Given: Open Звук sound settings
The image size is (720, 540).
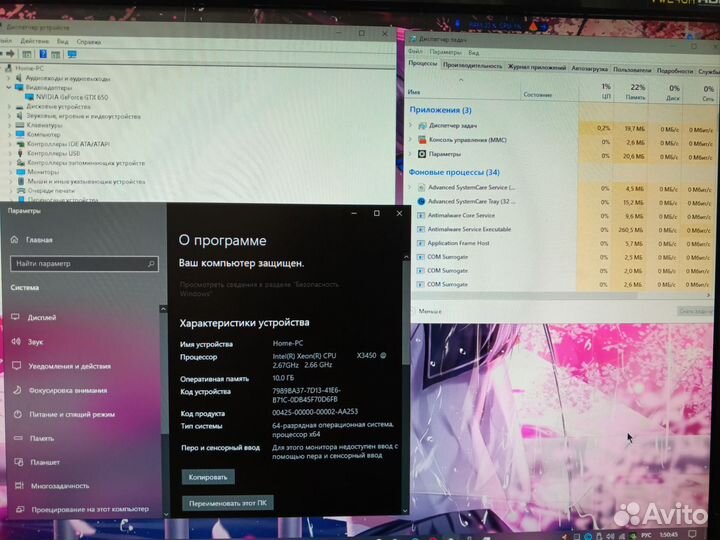Looking at the screenshot, I should click(35, 342).
